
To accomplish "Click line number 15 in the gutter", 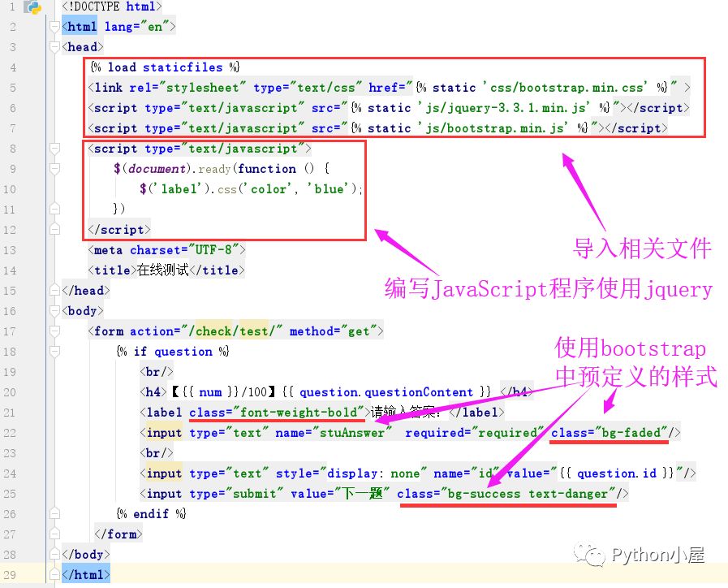I will pyautogui.click(x=13, y=290).
